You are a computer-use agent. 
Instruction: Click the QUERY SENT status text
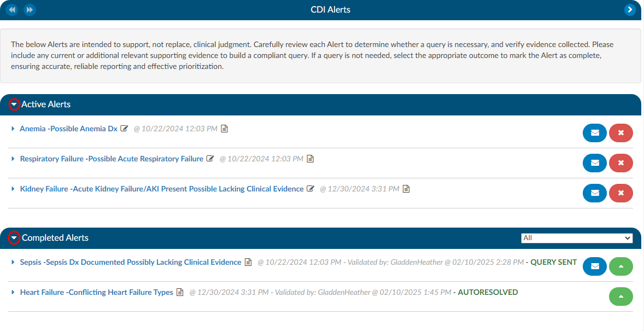tap(554, 262)
